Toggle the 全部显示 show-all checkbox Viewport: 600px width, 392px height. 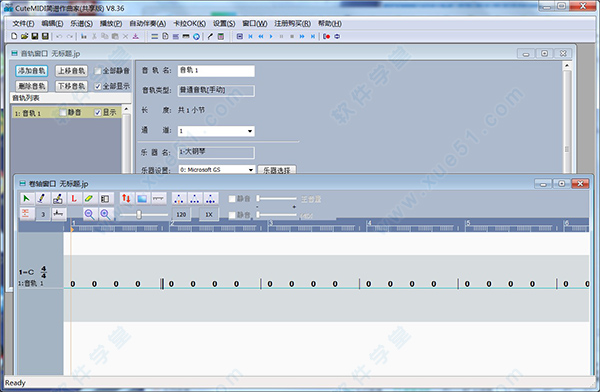(98, 86)
